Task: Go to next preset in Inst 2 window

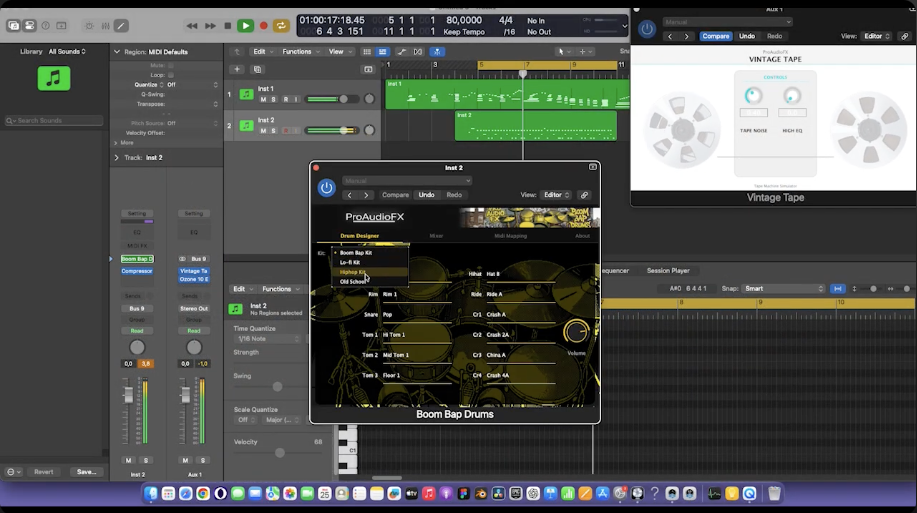Action: click(366, 195)
